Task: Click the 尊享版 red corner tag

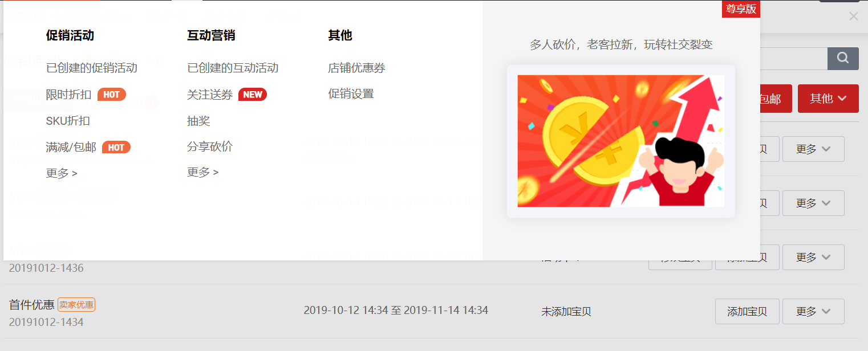Action: tap(741, 9)
